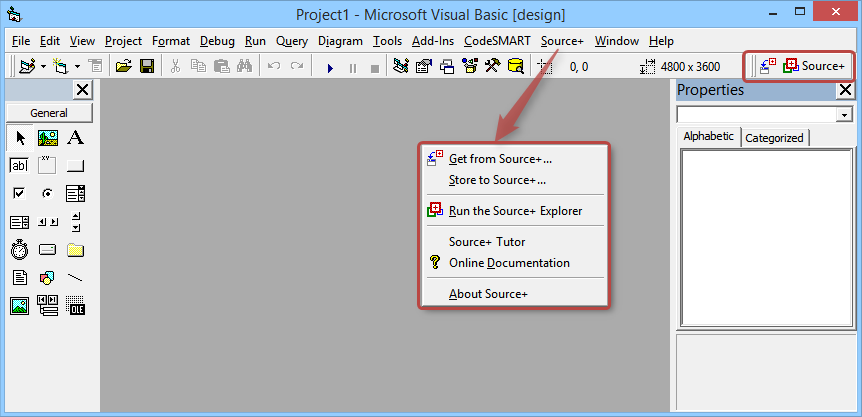Open the Add-Ins menu
Image resolution: width=862 pixels, height=417 pixels.
click(x=433, y=41)
